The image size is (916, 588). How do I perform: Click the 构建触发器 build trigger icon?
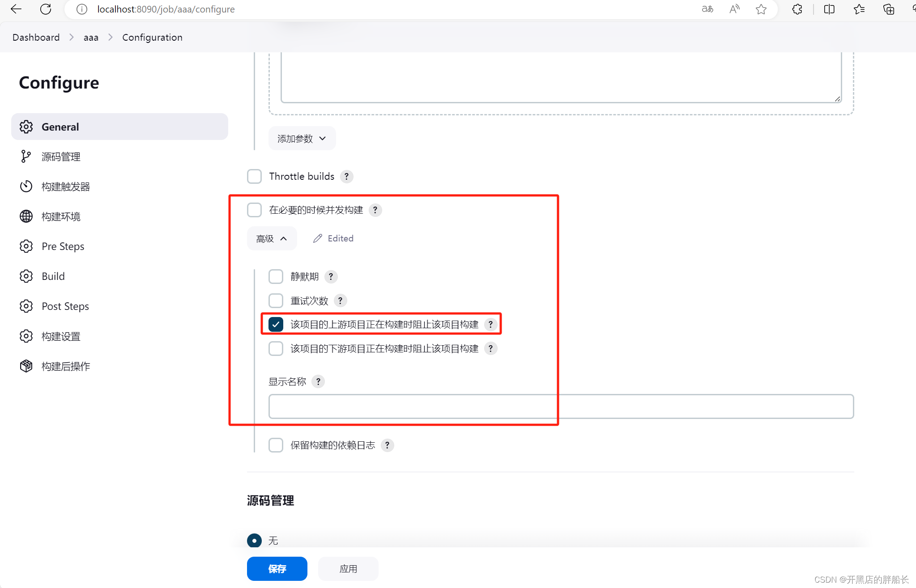coord(27,186)
